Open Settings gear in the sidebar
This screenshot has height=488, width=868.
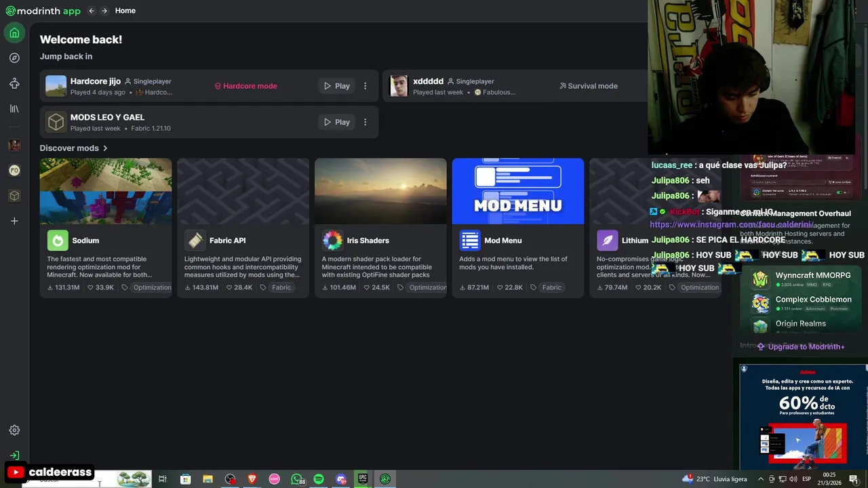tap(14, 430)
